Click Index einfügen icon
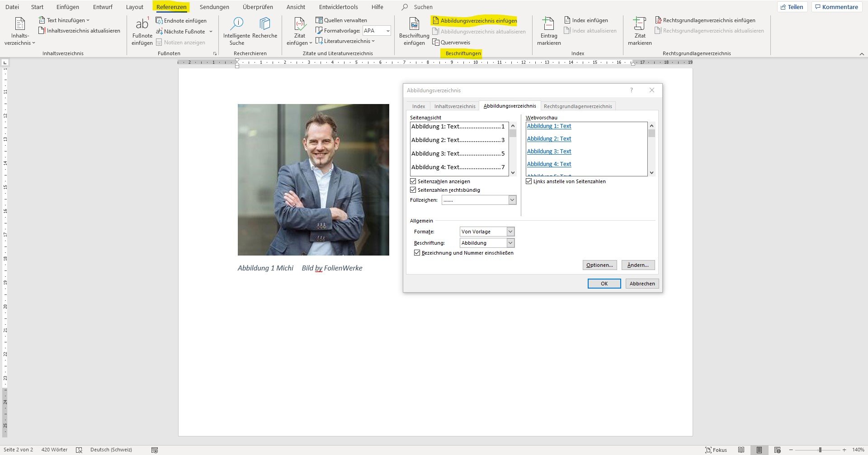The image size is (868, 455). click(567, 20)
